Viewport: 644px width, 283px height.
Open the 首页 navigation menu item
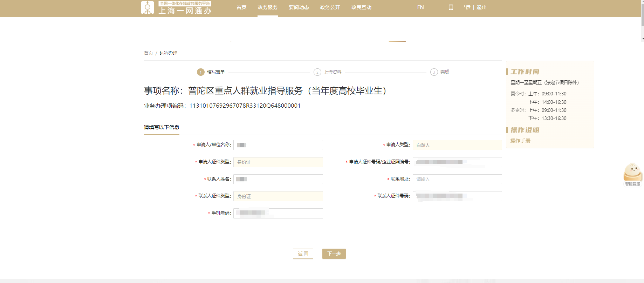(241, 7)
